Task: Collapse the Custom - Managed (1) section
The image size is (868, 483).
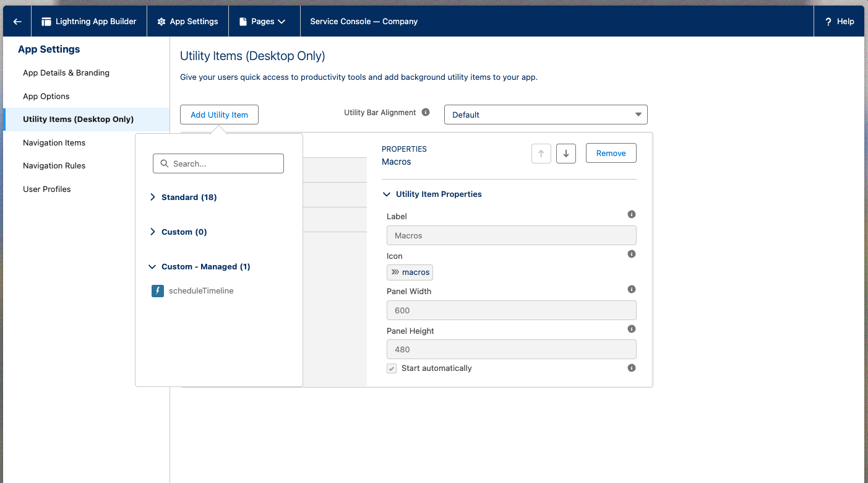Action: coord(200,266)
